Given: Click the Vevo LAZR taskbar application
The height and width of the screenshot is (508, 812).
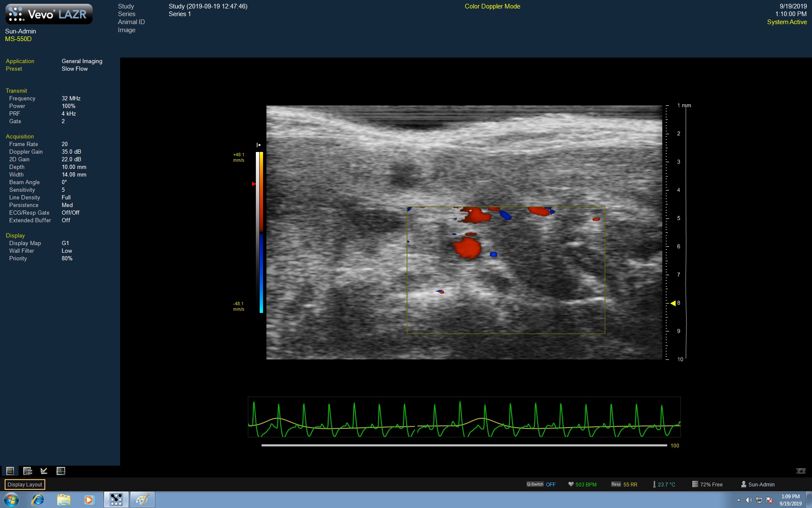Looking at the screenshot, I should 116,500.
